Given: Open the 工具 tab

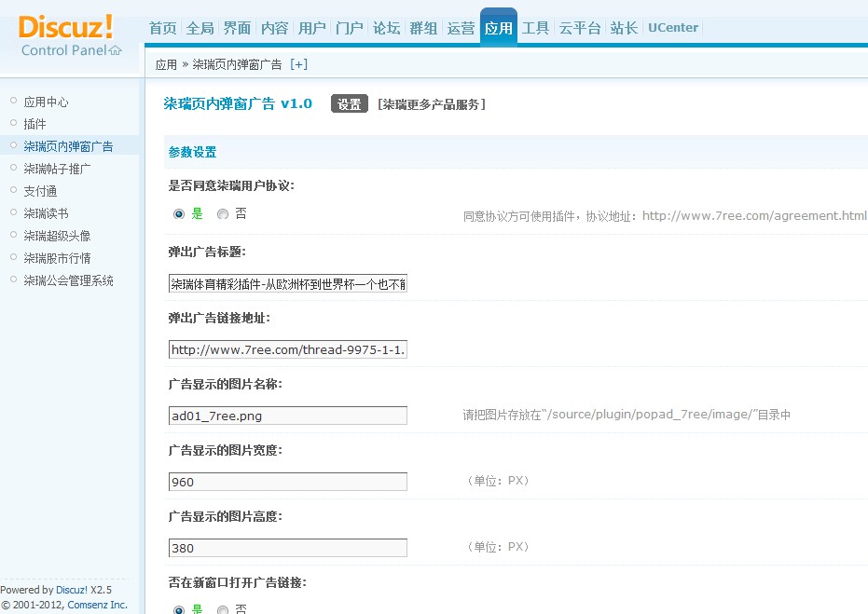Looking at the screenshot, I should 535,28.
